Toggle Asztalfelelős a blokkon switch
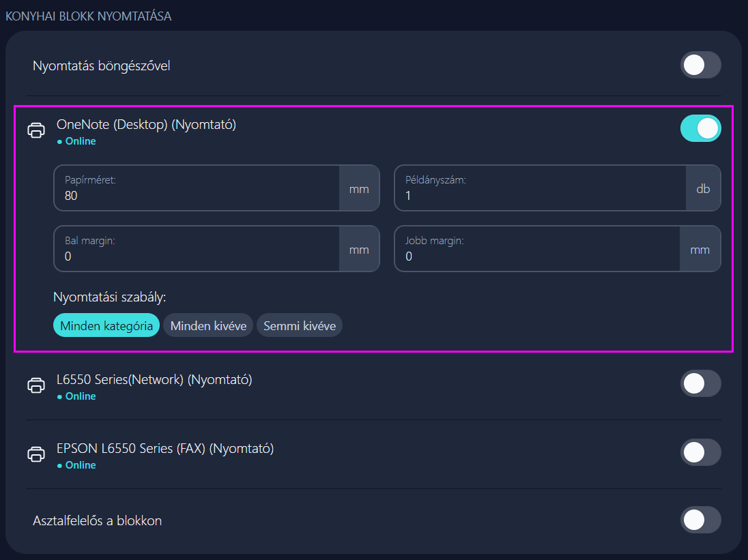The height and width of the screenshot is (560, 748). (x=700, y=520)
